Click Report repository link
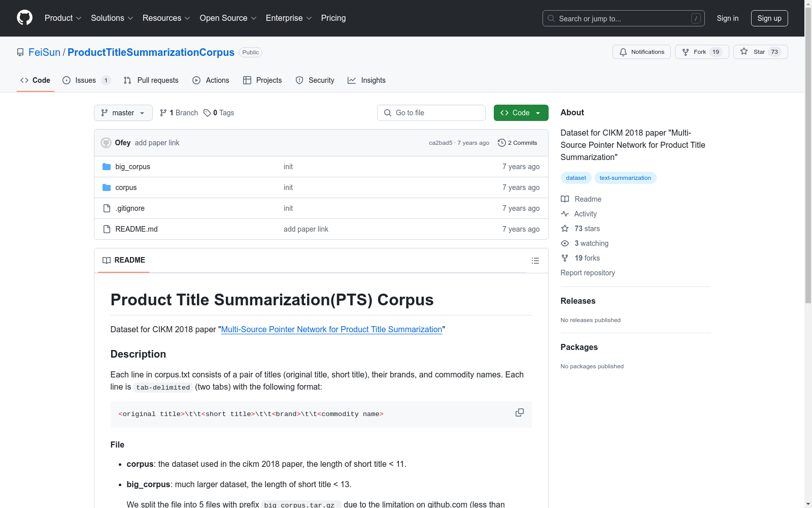 point(588,273)
